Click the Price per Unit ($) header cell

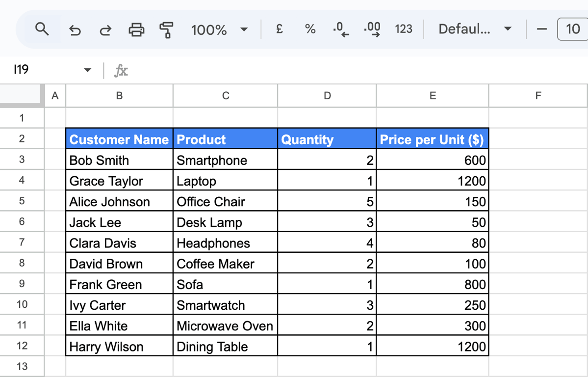pyautogui.click(x=433, y=139)
